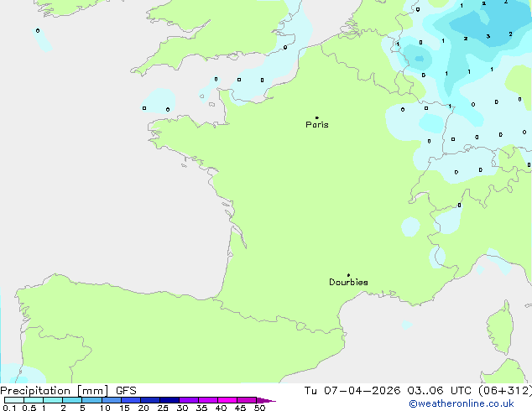Select the black dot marker above Dourbies

[x=348, y=275]
